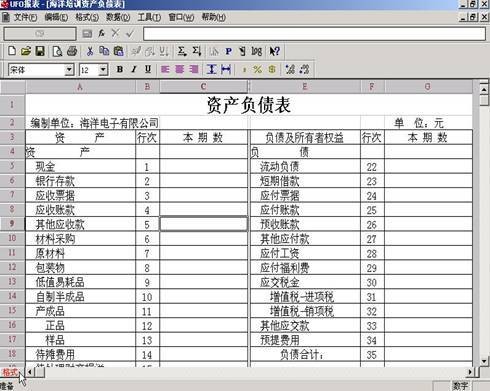Click the decrease decimal icon
Viewport: 490px width, 391px height.
pyautogui.click(x=304, y=69)
